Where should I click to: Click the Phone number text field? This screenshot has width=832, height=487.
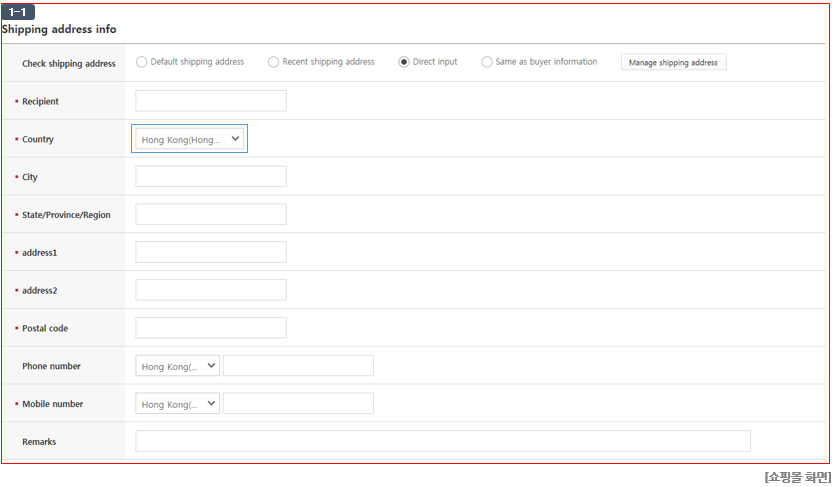pos(298,366)
